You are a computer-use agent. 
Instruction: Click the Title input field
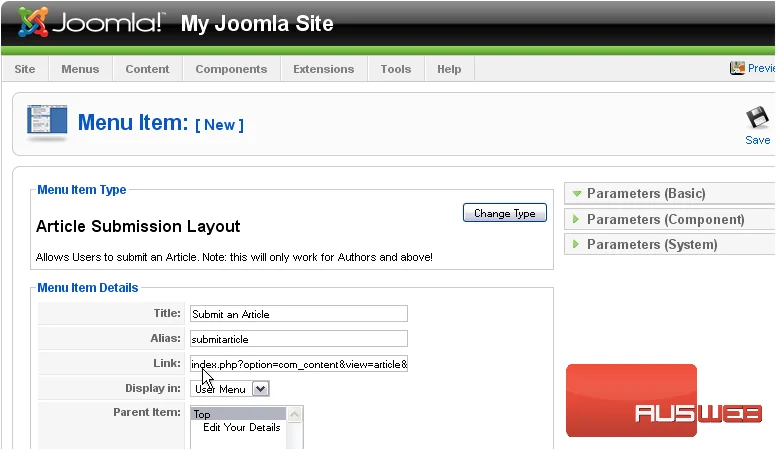[299, 314]
